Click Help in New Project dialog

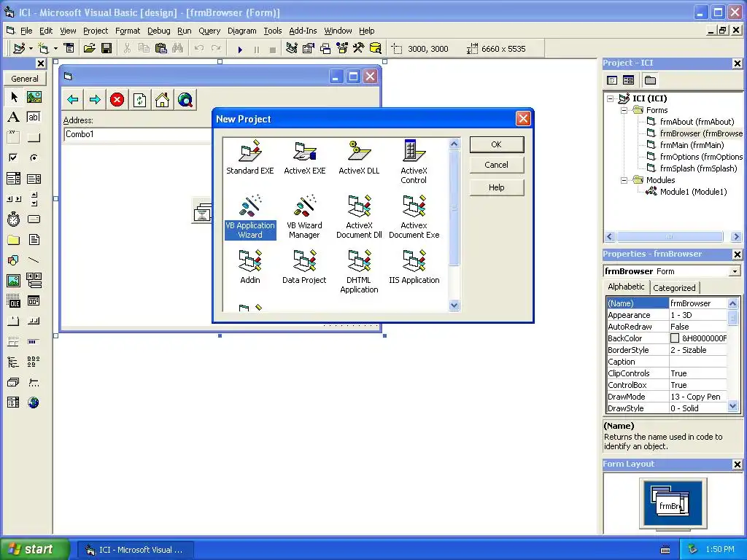496,187
